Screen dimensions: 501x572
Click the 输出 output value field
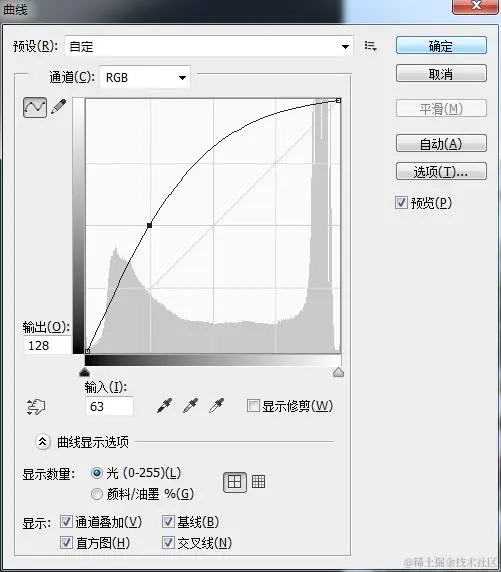(x=47, y=345)
